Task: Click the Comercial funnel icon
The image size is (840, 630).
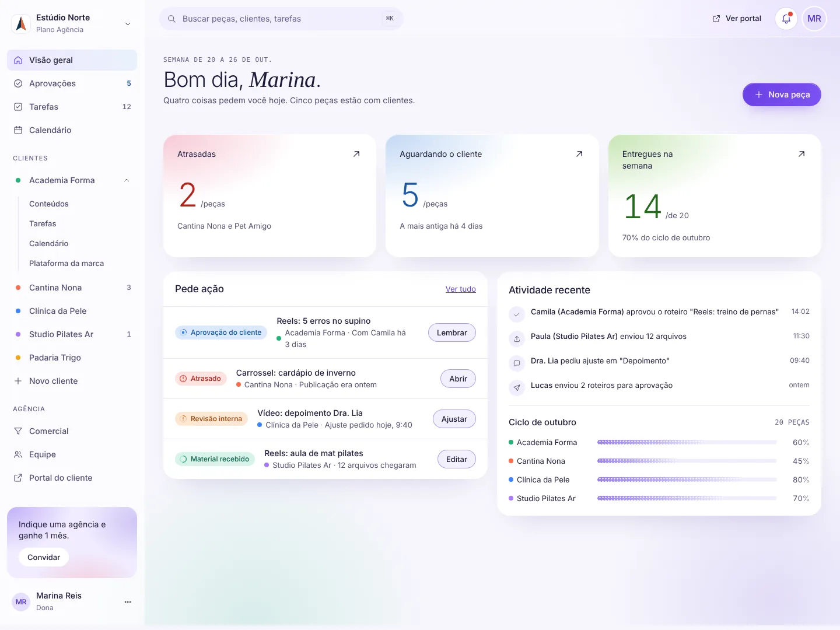Action: (18, 431)
